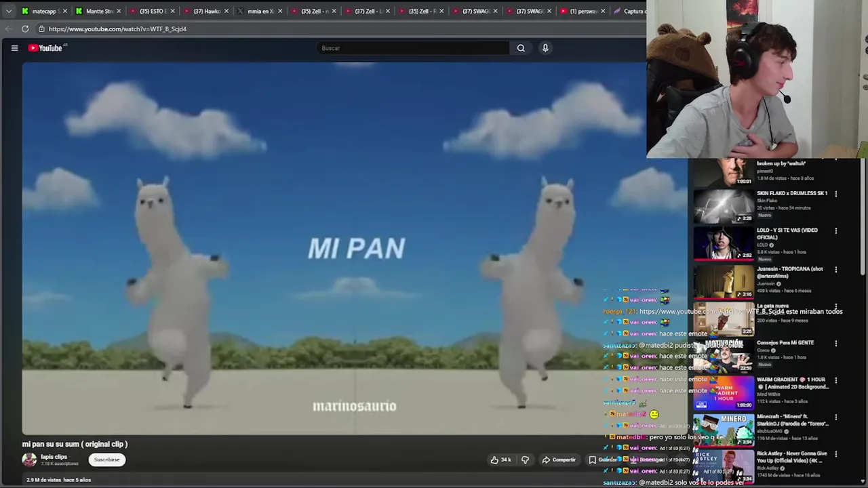Open options for Juanssin - TROPICANA video
Viewport: 868px width, 488px height.
click(x=835, y=270)
